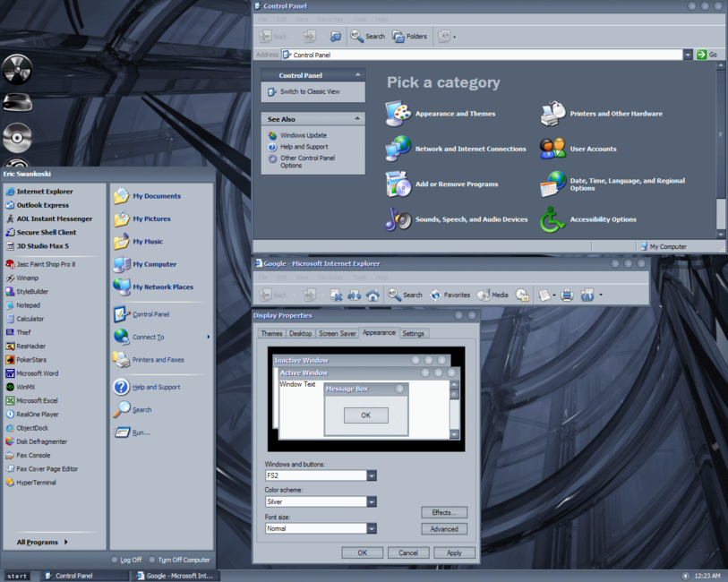728x582 pixels.
Task: Click the top disc dock icon on desktop
Action: [17, 70]
